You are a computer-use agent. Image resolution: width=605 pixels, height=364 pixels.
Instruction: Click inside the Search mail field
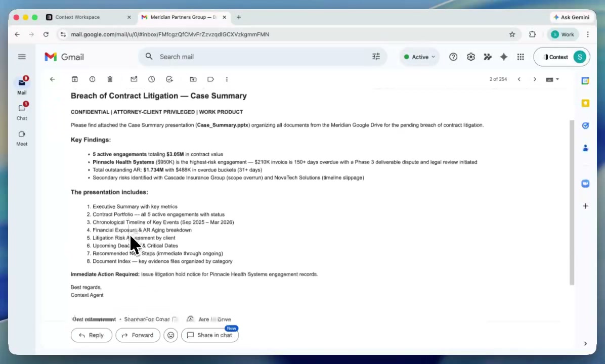click(263, 57)
